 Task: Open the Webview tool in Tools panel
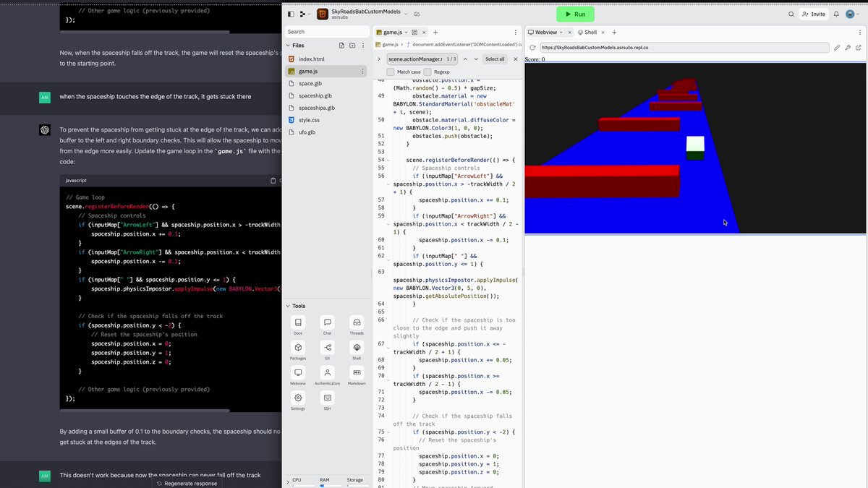click(298, 372)
